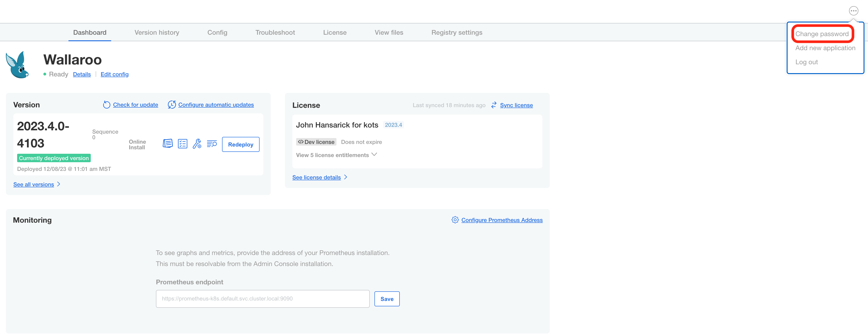Open deploy logs magnifier icon
The height and width of the screenshot is (334, 868).
click(212, 144)
